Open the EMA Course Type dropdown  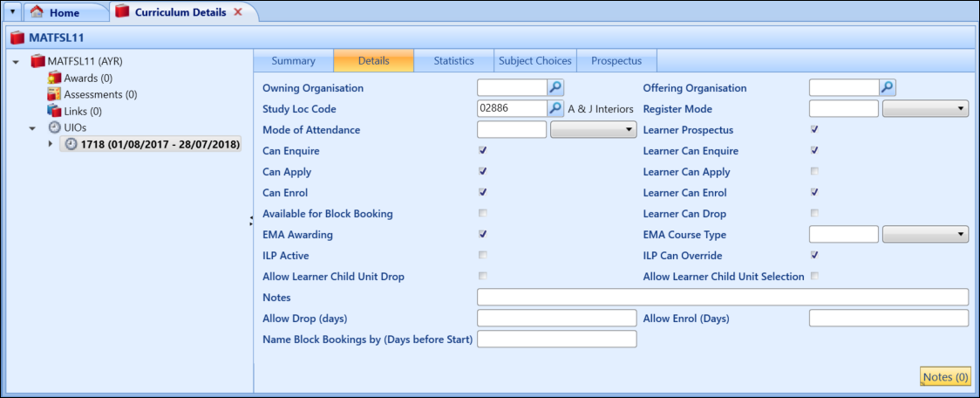tap(926, 235)
